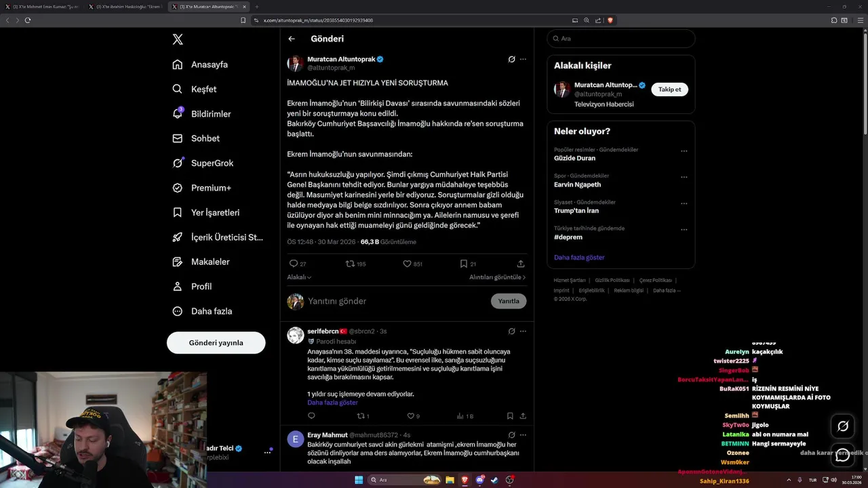Open Yer İşaretleri bookmarks
Image resolution: width=868 pixels, height=488 pixels.
click(205, 212)
